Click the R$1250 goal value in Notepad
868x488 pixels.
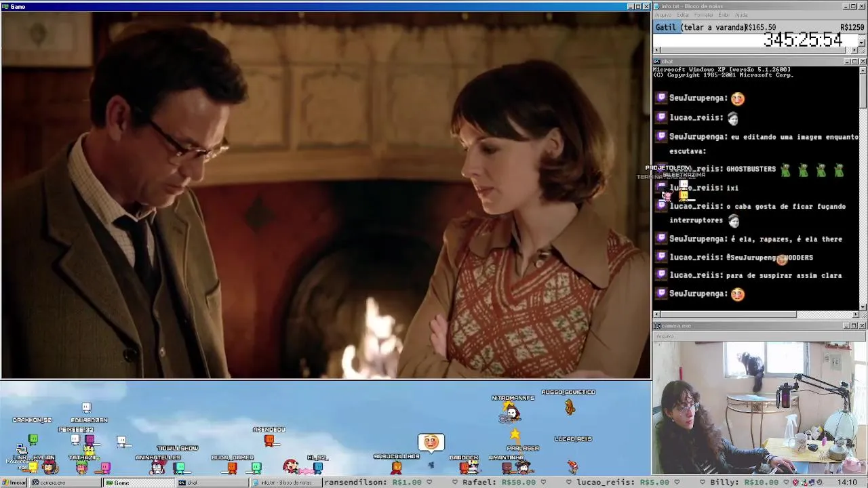point(852,27)
